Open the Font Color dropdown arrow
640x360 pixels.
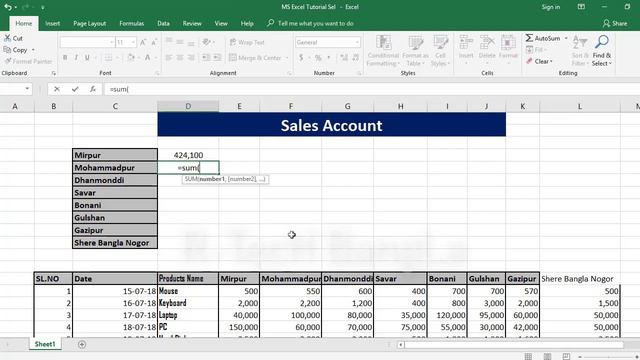pos(156,58)
